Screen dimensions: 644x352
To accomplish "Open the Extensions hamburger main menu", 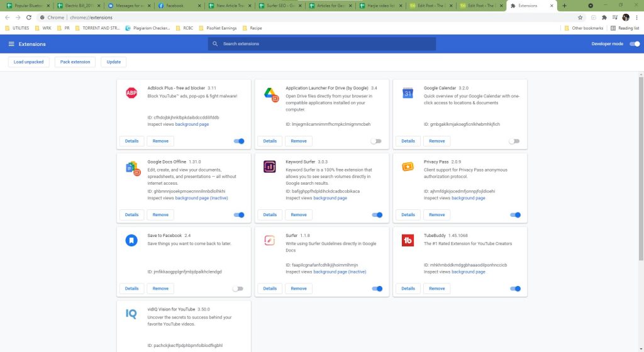I will [11, 44].
